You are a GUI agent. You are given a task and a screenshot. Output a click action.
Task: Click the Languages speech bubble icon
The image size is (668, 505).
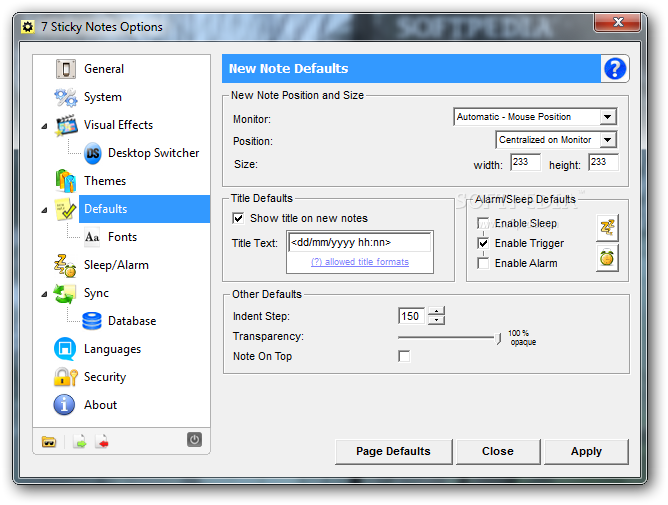pos(65,349)
